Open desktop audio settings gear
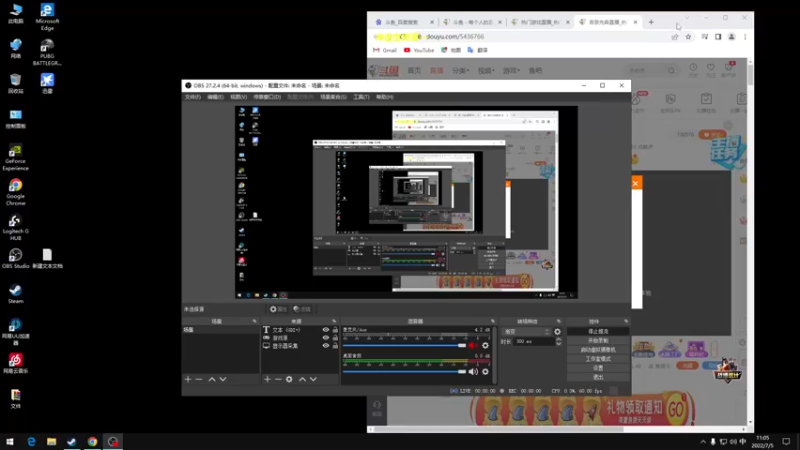The height and width of the screenshot is (450, 800). (485, 371)
